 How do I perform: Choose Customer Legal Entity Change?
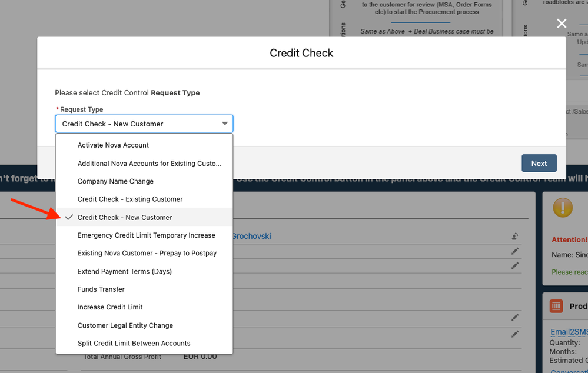click(x=144, y=325)
